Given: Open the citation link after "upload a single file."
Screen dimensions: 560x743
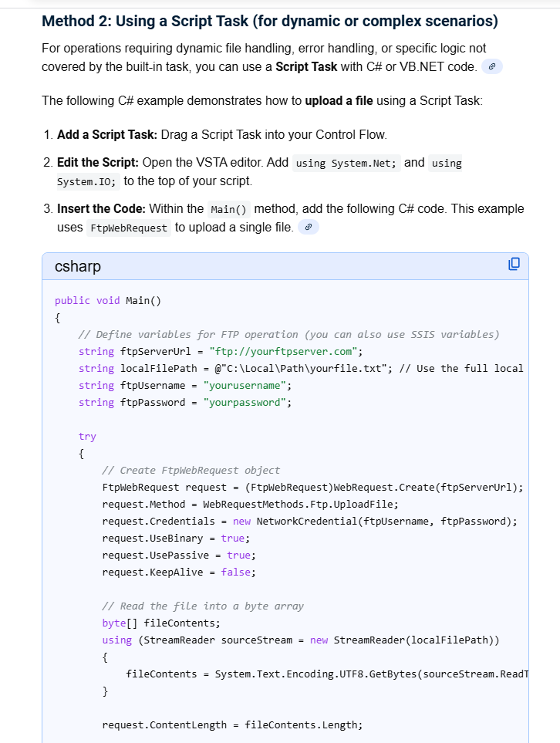Looking at the screenshot, I should tap(308, 226).
